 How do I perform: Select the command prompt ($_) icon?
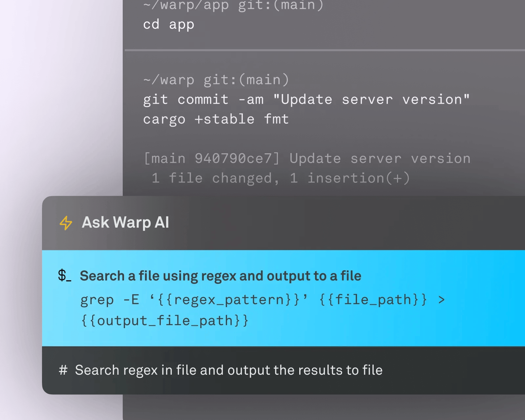click(64, 276)
